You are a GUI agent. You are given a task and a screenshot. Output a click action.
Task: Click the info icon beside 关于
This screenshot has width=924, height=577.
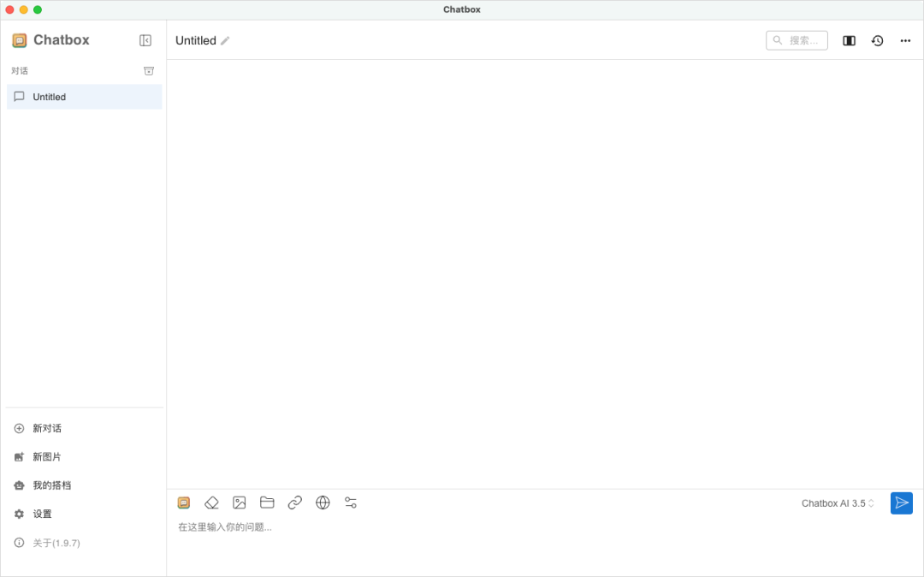(19, 543)
